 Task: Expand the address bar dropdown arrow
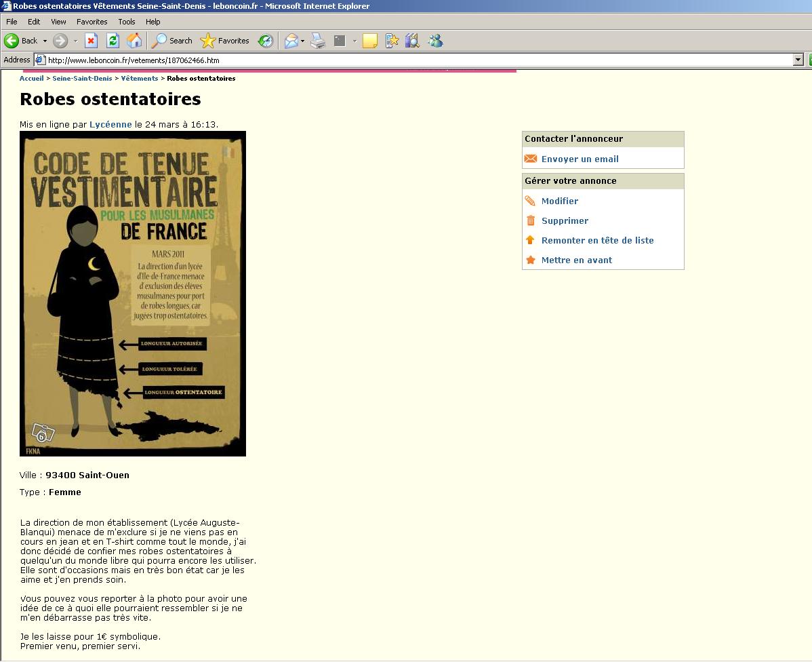(x=798, y=60)
